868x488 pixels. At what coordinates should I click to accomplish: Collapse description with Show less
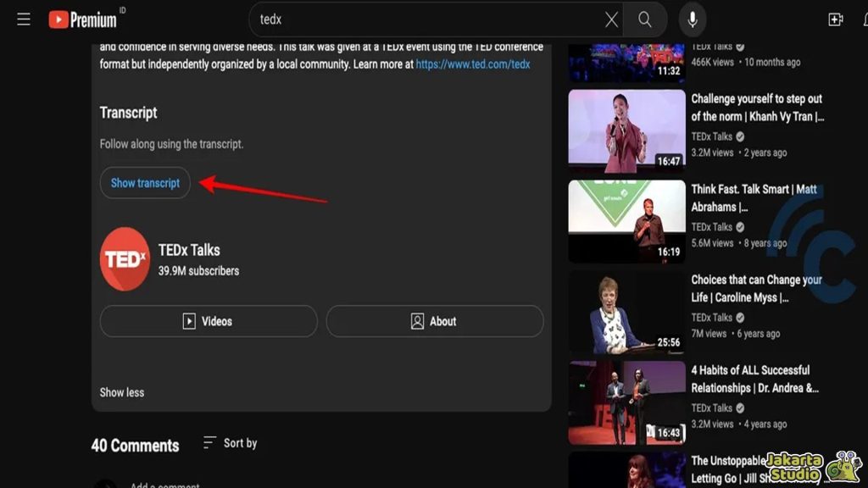click(122, 392)
